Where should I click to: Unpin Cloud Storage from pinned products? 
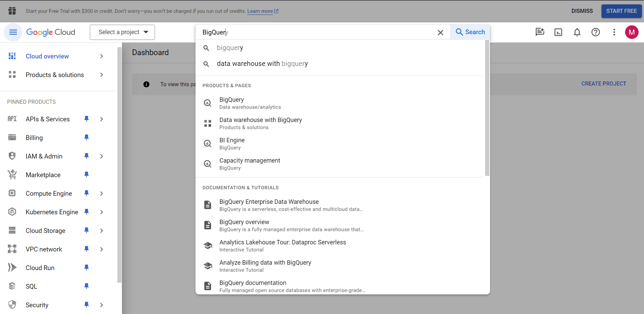[x=86, y=231]
